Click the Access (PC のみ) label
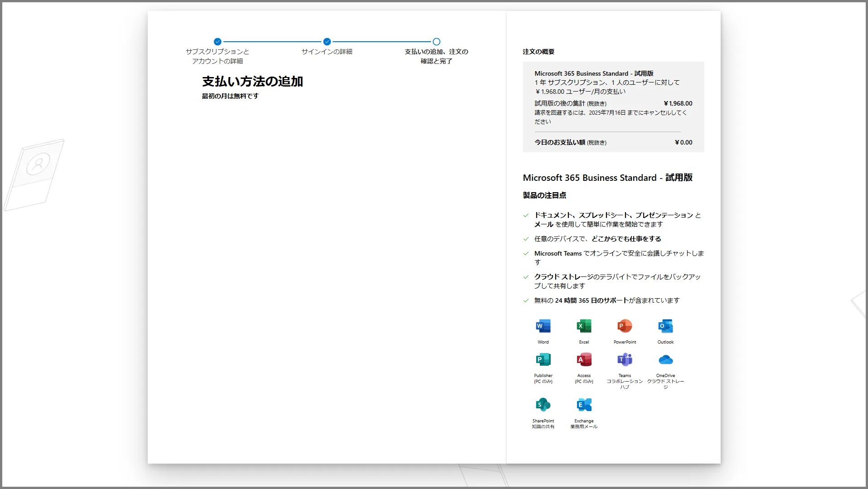Screen dimensions: 868x489 (584, 378)
